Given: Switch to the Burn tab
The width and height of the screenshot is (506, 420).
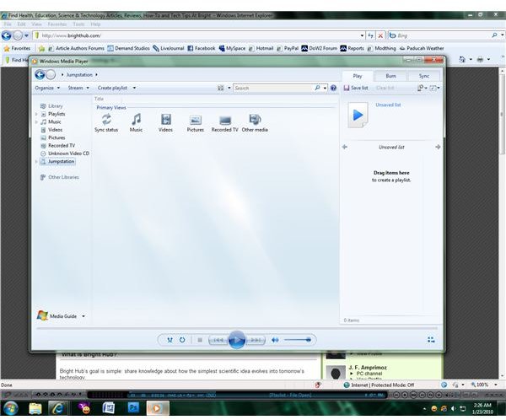Looking at the screenshot, I should tap(390, 76).
